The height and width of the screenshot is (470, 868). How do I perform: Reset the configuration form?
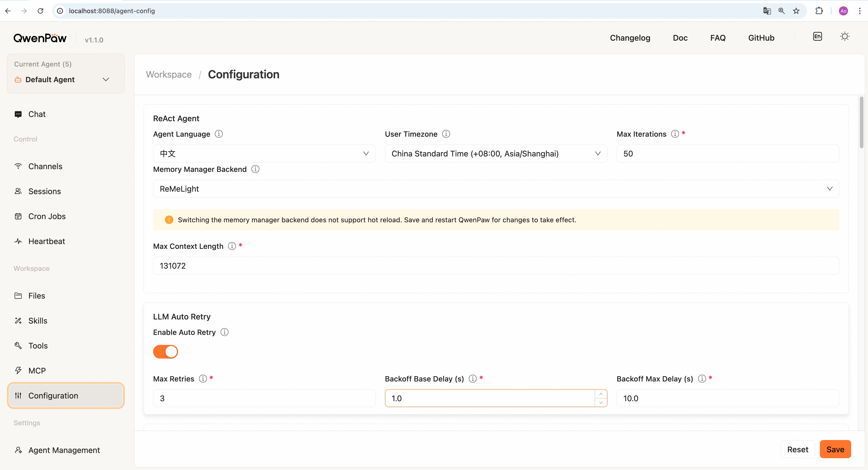pos(798,449)
